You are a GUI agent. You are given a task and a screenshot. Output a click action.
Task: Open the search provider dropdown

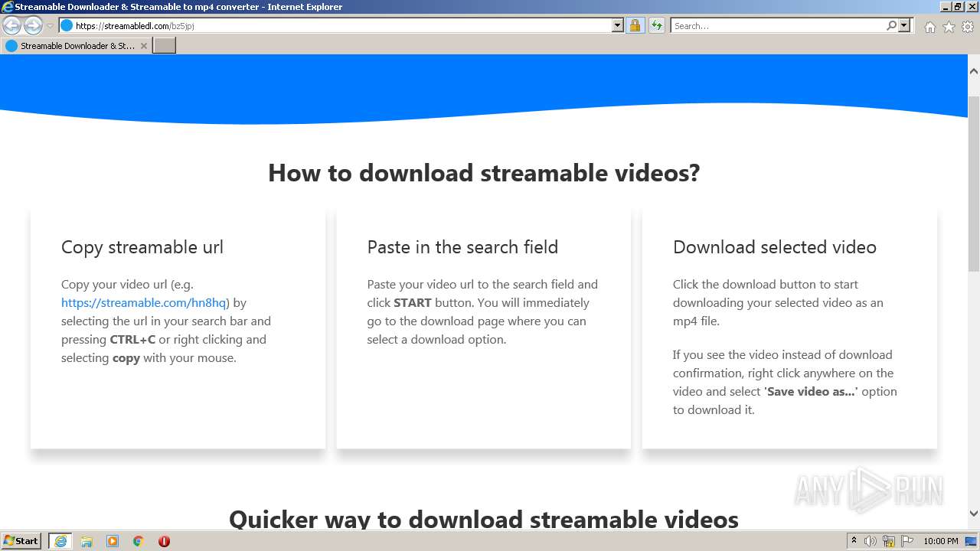point(905,26)
